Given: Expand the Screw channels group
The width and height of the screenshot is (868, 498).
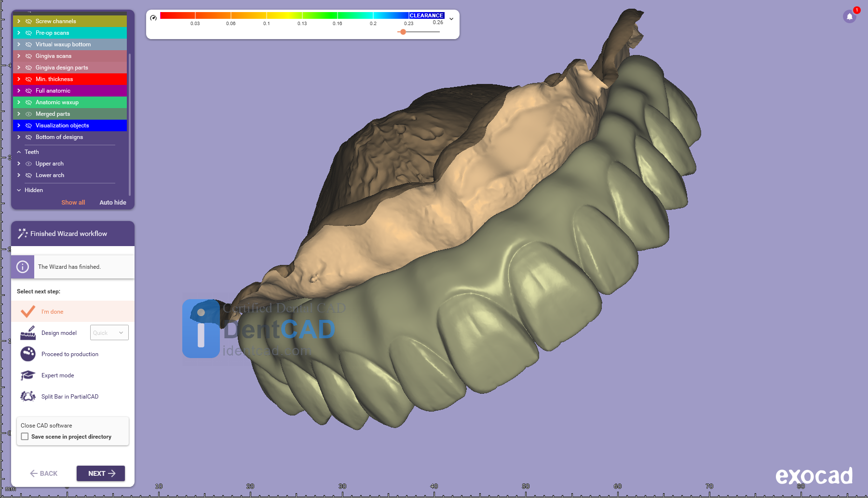Looking at the screenshot, I should pos(19,21).
